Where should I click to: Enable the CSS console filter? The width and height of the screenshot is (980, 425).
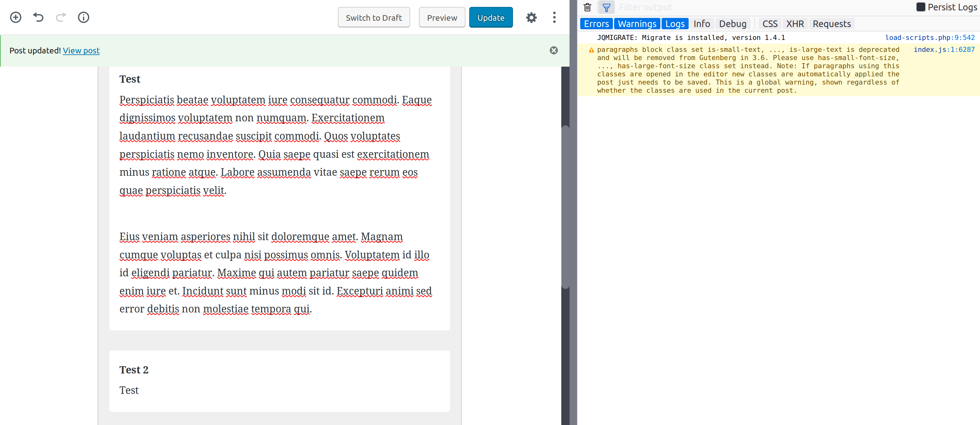(x=770, y=23)
